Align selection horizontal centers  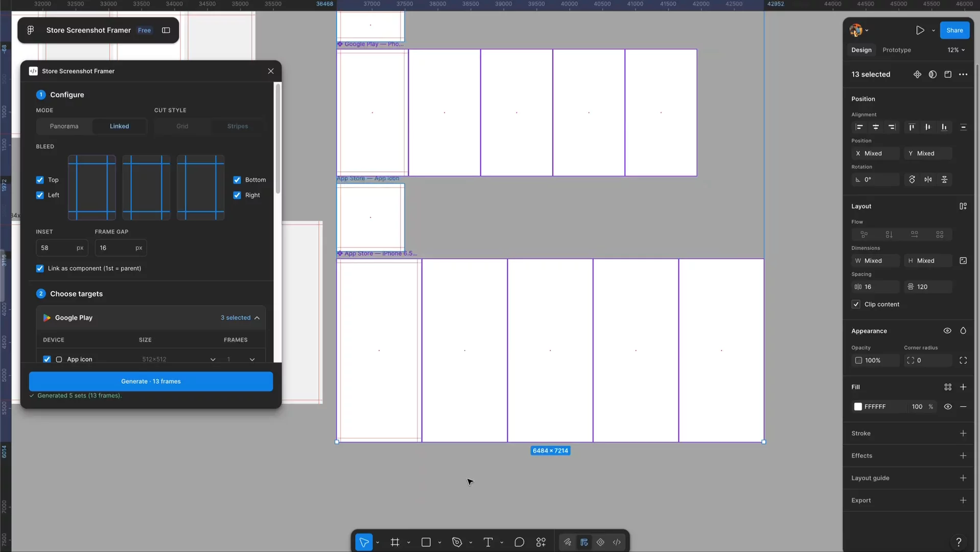876,127
